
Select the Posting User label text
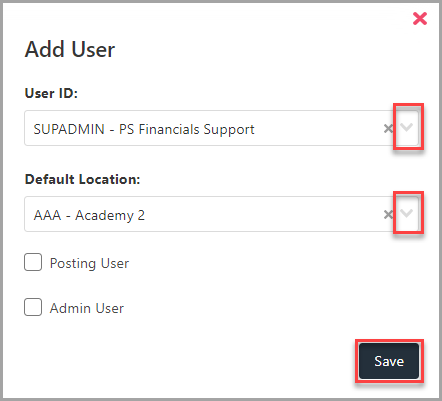tap(89, 263)
